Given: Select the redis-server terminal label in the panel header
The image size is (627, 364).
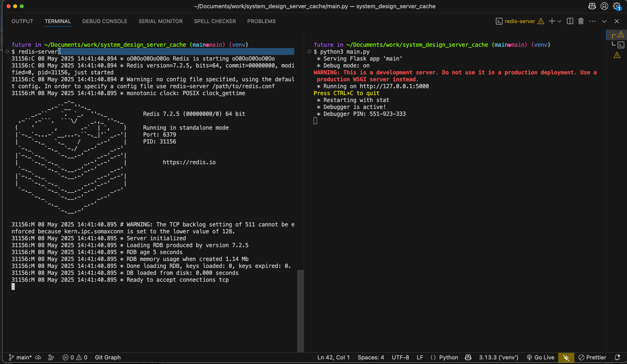Looking at the screenshot, I should (x=520, y=21).
